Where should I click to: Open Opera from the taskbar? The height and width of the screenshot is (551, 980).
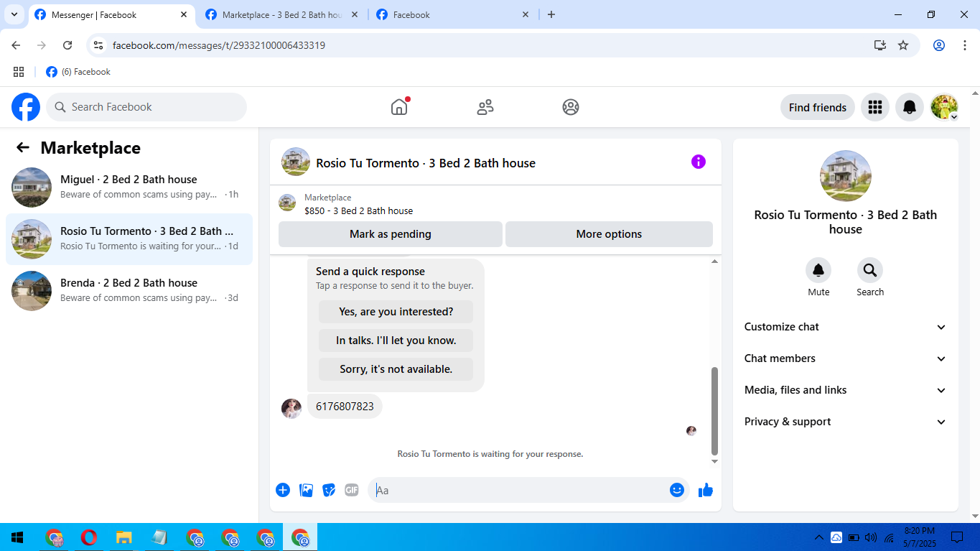(x=89, y=537)
